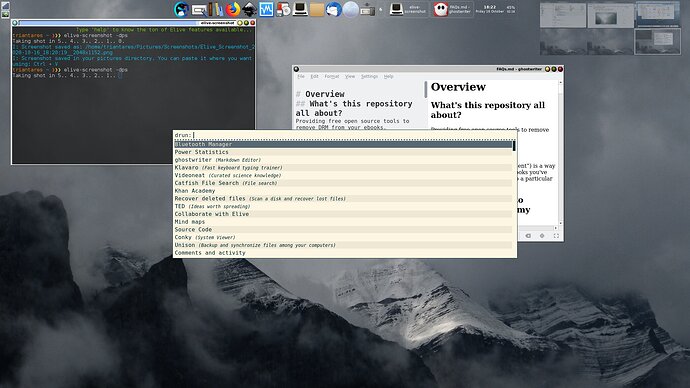The height and width of the screenshot is (388, 690).
Task: Select Bluetooth Manager in the drun list
Action: point(343,144)
